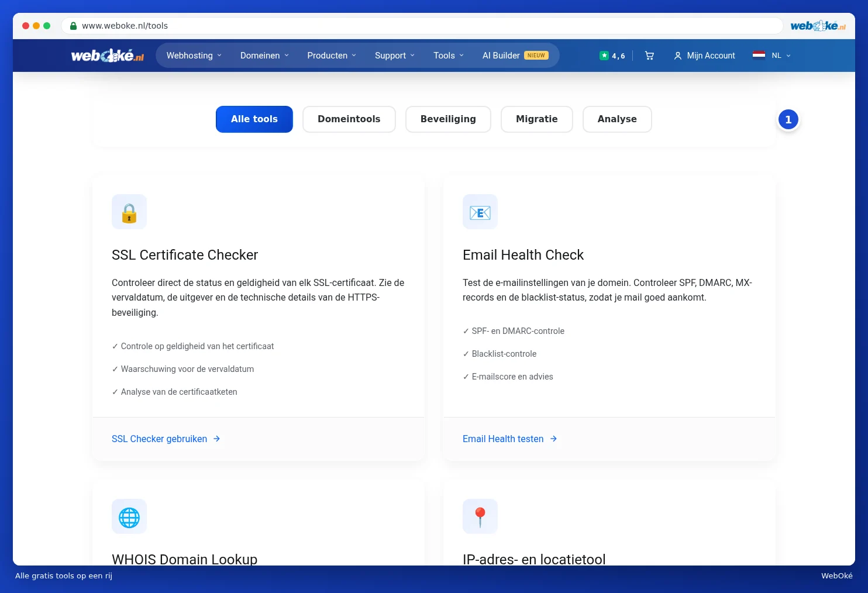868x593 pixels.
Task: Click the IP-adres- en locatietool heading
Action: [x=534, y=559]
